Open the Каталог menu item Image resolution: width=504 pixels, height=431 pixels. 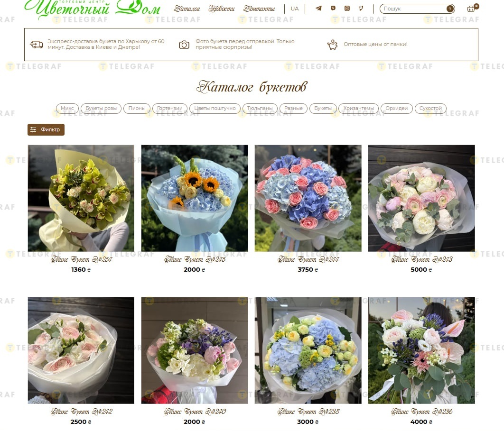click(x=187, y=9)
